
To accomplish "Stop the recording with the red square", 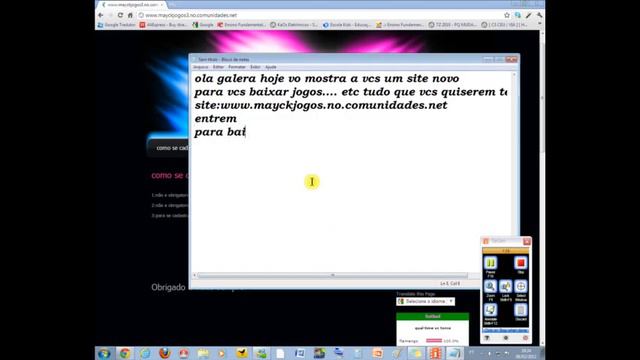I will pyautogui.click(x=520, y=263).
